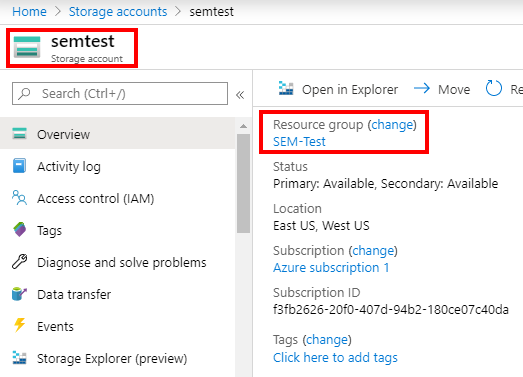Viewport: 523px width, 377px height.
Task: Click the 'Storage account' subtitle text
Action: (x=87, y=59)
